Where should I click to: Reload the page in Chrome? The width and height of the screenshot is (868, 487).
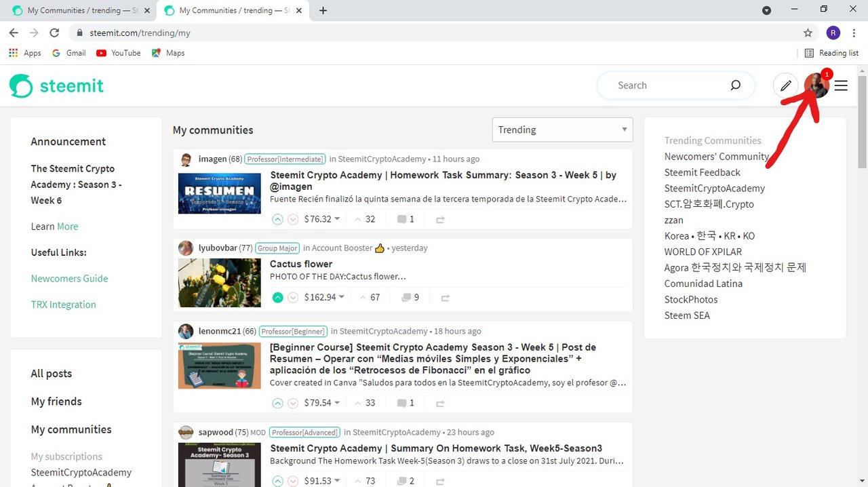54,33
